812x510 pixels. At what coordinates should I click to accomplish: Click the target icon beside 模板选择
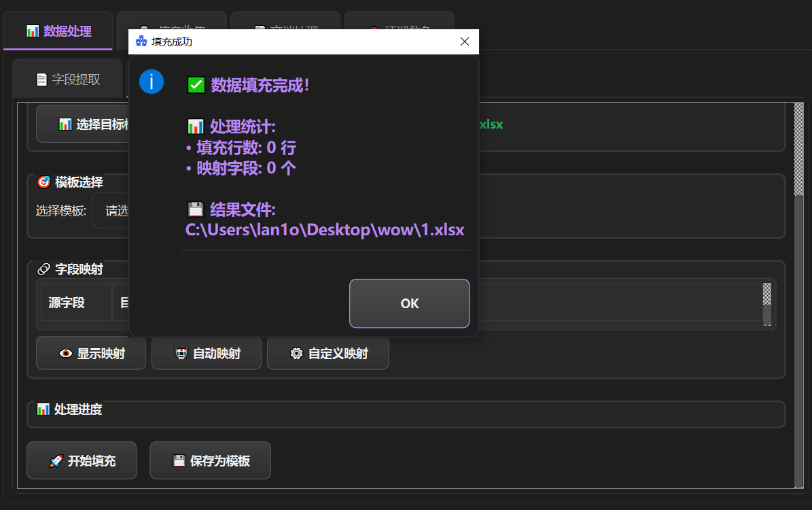tap(43, 182)
